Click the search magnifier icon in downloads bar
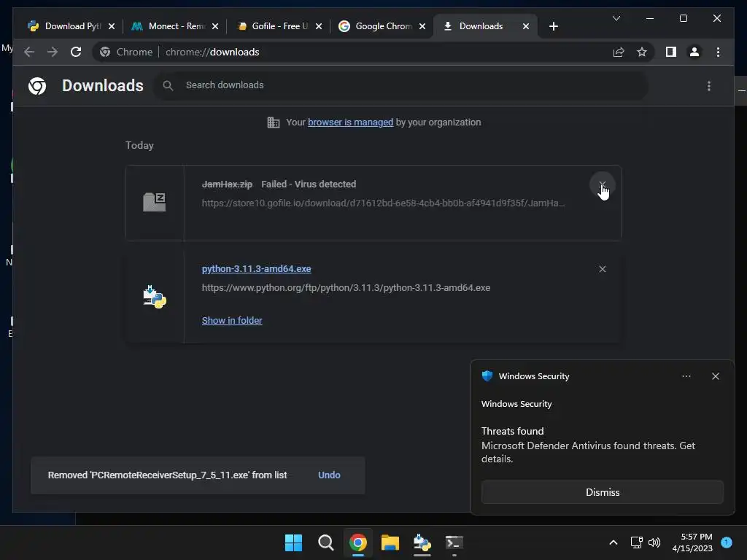The height and width of the screenshot is (560, 747). click(168, 85)
